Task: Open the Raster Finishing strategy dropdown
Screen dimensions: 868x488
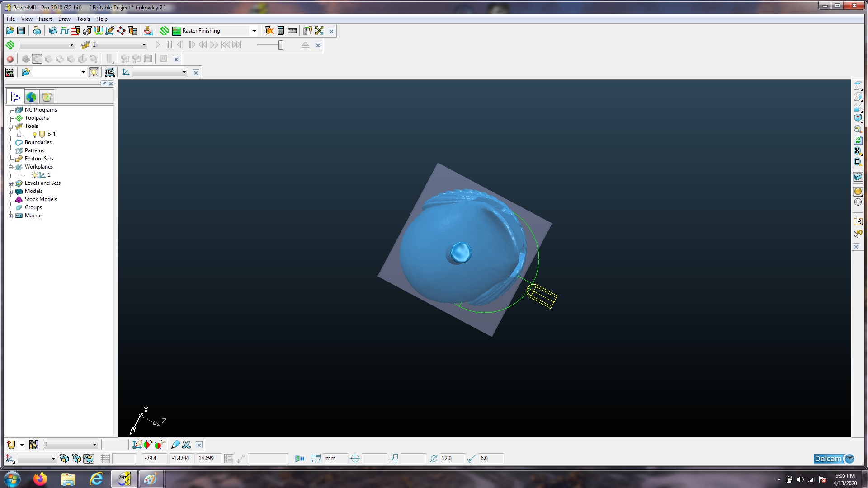Action: pos(254,31)
